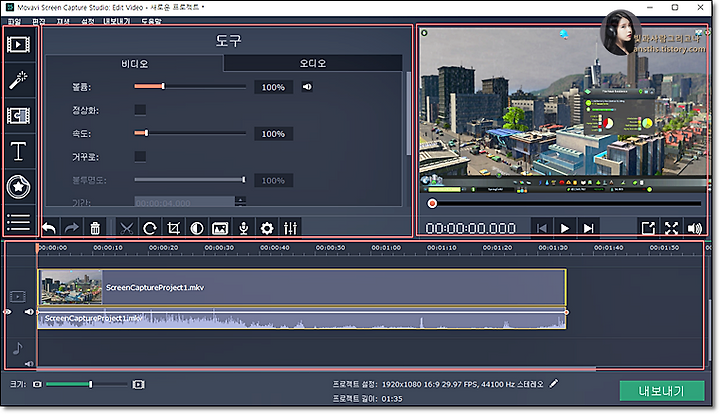The image size is (720, 414).
Task: Open the Filters magic wand panel
Action: 18,80
